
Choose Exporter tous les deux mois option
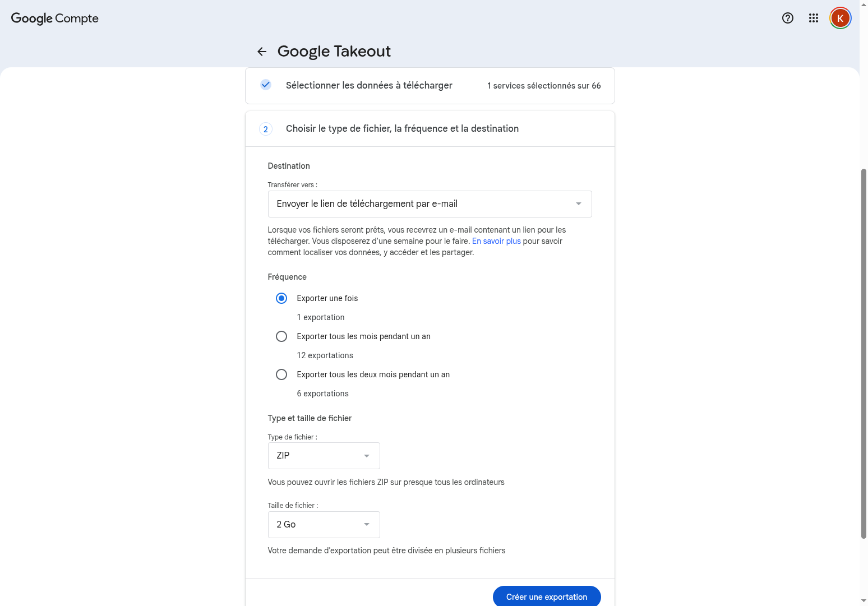click(x=281, y=374)
